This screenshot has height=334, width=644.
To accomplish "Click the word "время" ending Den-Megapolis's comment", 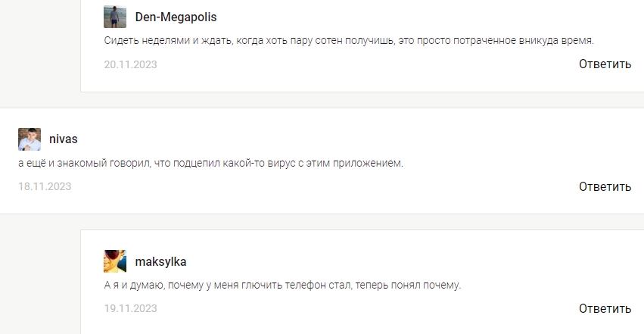I will coord(578,40).
